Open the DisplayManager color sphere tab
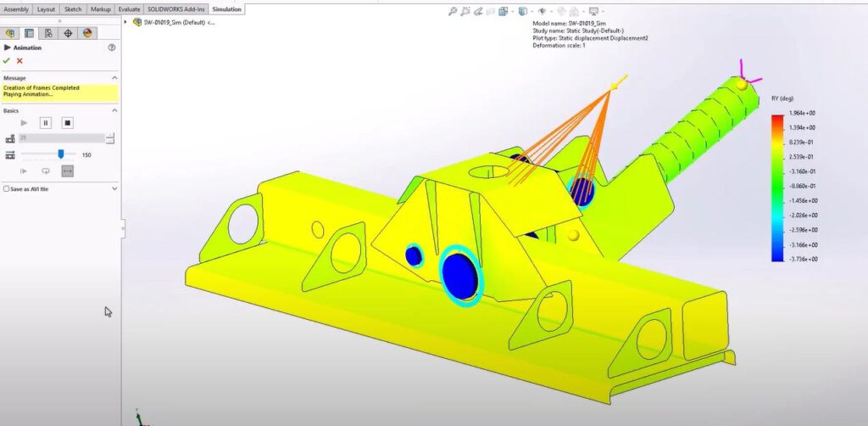The image size is (868, 426). [87, 33]
